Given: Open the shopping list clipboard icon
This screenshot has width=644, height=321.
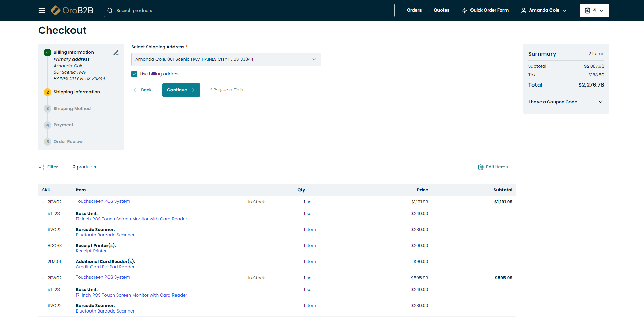Looking at the screenshot, I should (x=588, y=11).
